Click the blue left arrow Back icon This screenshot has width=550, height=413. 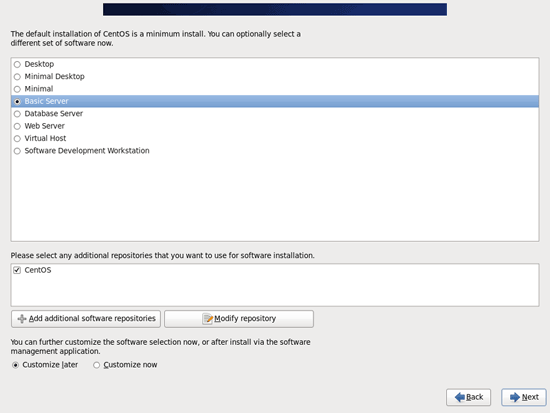(460, 397)
